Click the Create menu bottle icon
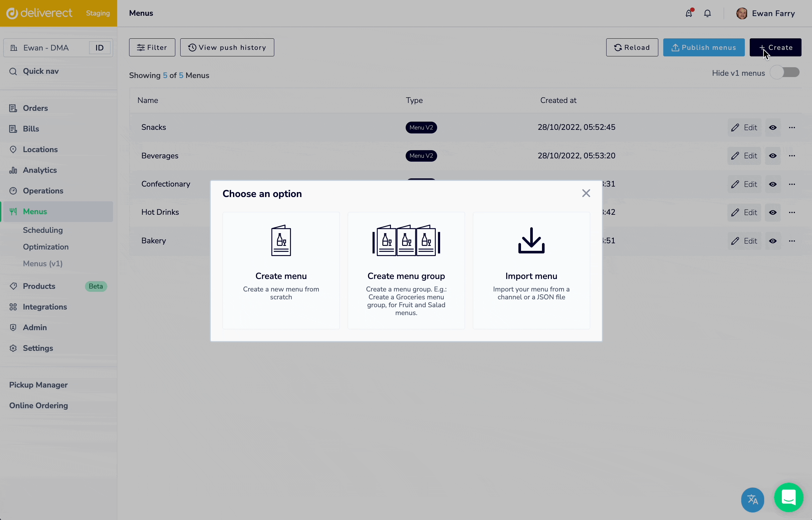Screen dimensions: 812x520 point(281,240)
